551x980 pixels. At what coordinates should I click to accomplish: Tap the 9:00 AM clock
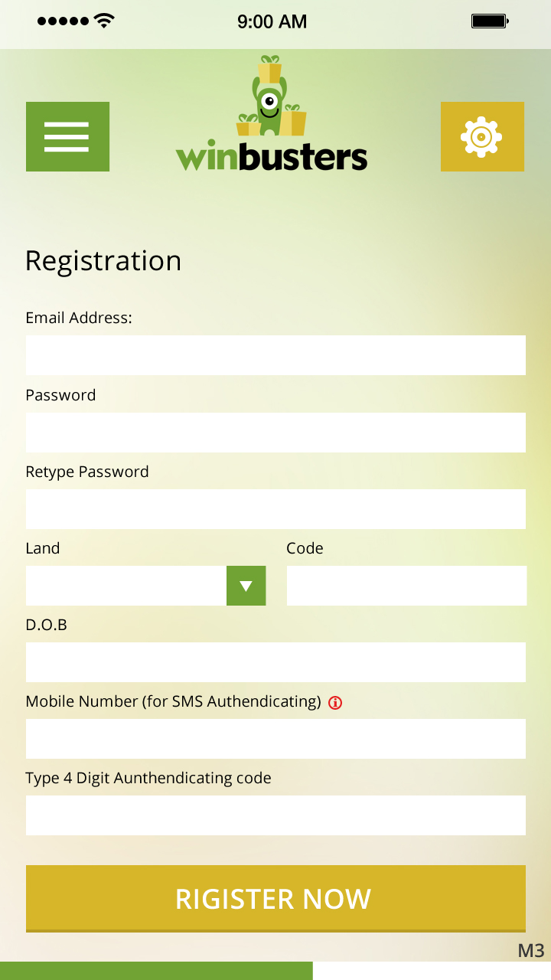[272, 21]
